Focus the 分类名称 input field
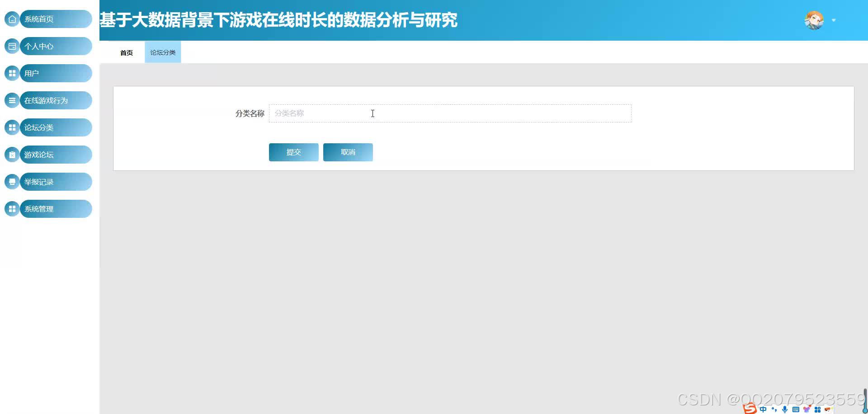868x414 pixels. [450, 113]
